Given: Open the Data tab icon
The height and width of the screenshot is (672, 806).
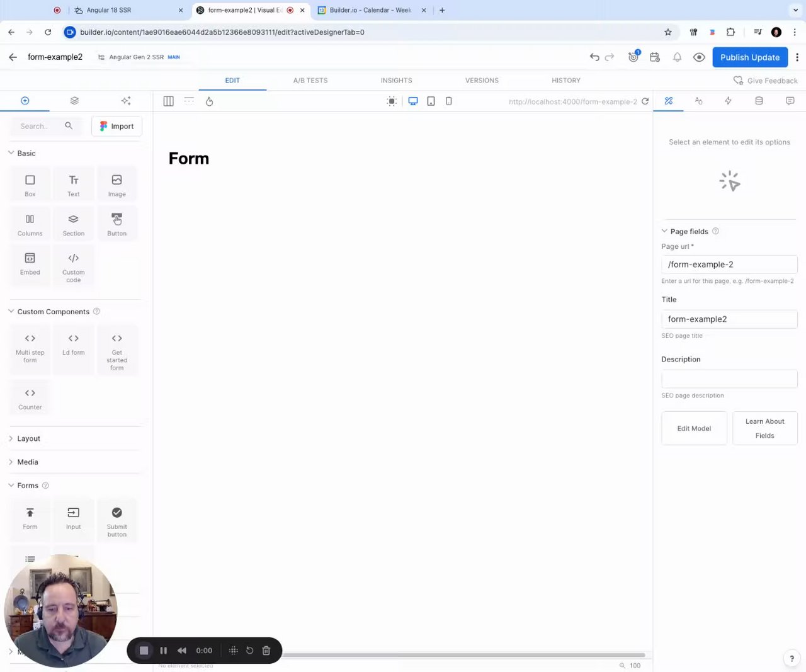Looking at the screenshot, I should pyautogui.click(x=759, y=101).
